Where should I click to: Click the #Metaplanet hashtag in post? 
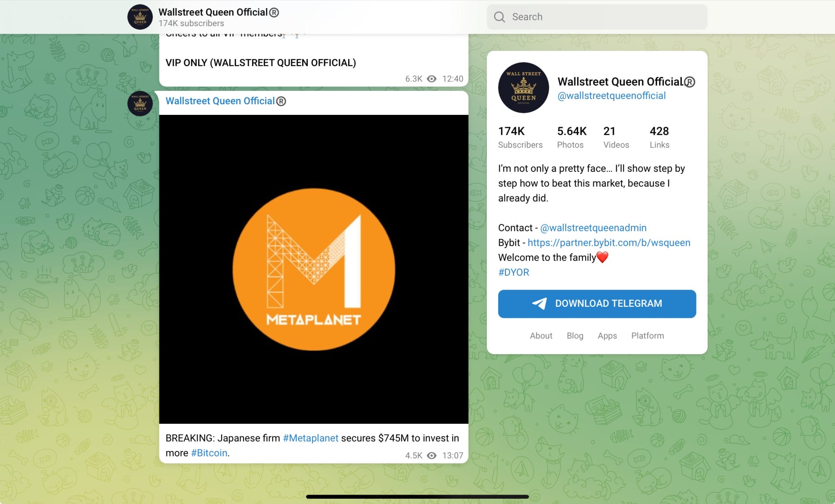click(x=310, y=438)
